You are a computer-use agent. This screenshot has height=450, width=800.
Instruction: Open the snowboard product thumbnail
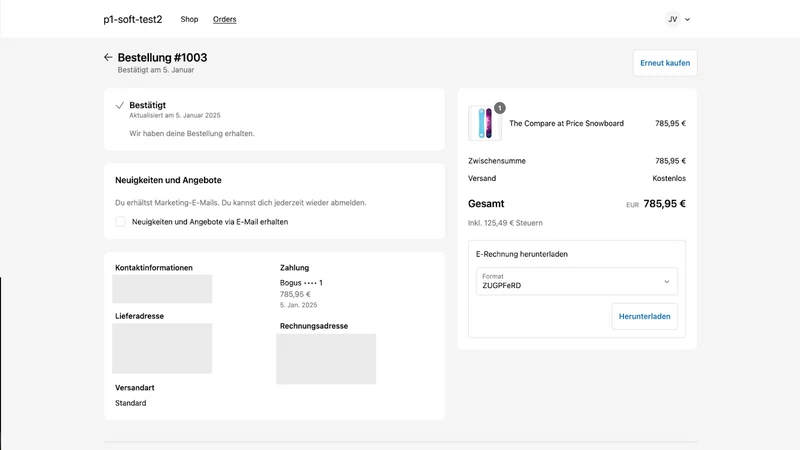[x=485, y=123]
